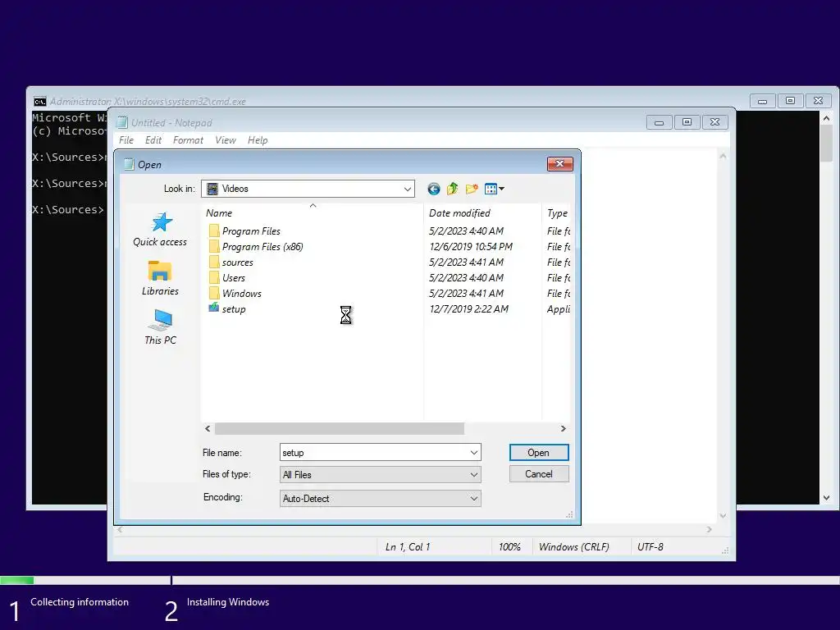Click the Cancel button in the dialog
This screenshot has width=840, height=630.
coord(539,474)
